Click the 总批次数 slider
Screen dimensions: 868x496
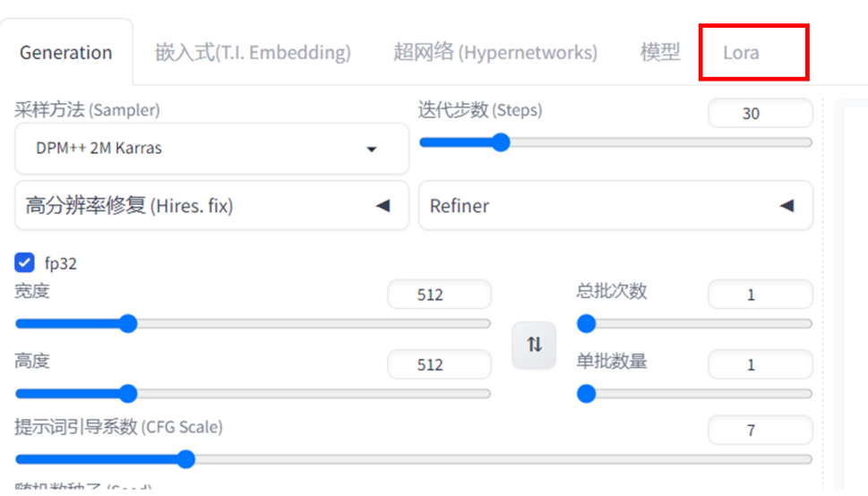pyautogui.click(x=698, y=323)
